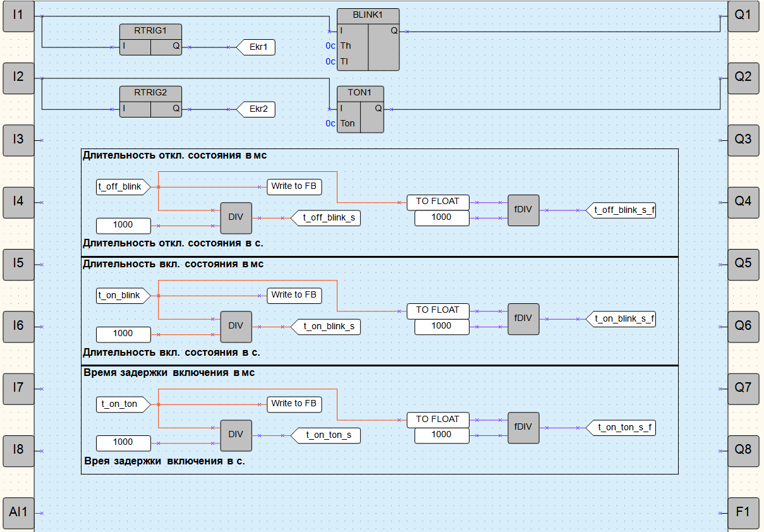Click the TON1 Ton parameter value 0c
Viewport: 764px width, 532px height.
[330, 124]
